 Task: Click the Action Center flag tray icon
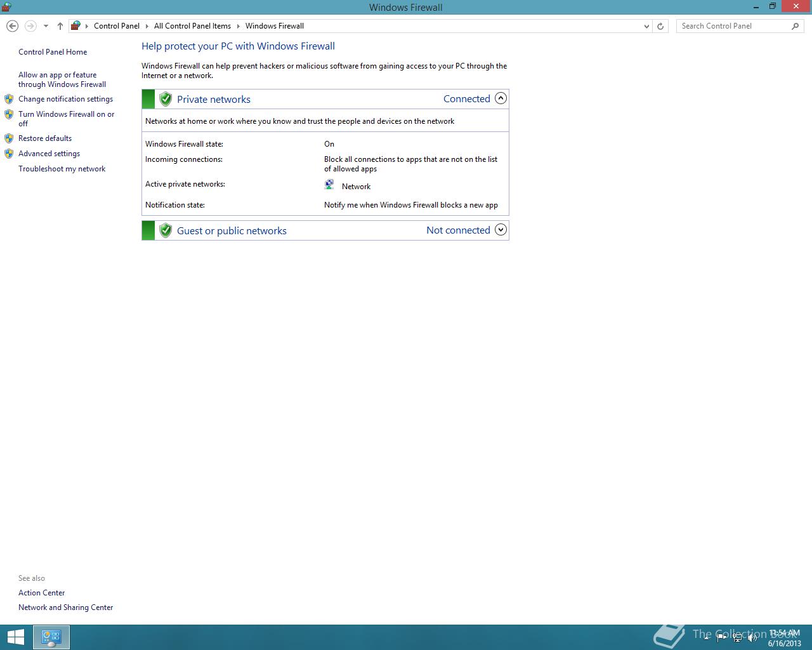point(721,637)
